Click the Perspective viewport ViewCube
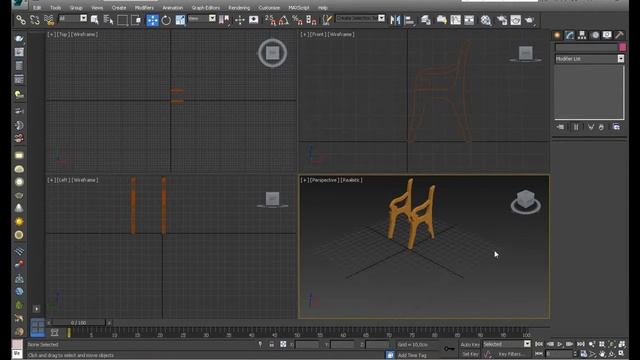 [526, 201]
